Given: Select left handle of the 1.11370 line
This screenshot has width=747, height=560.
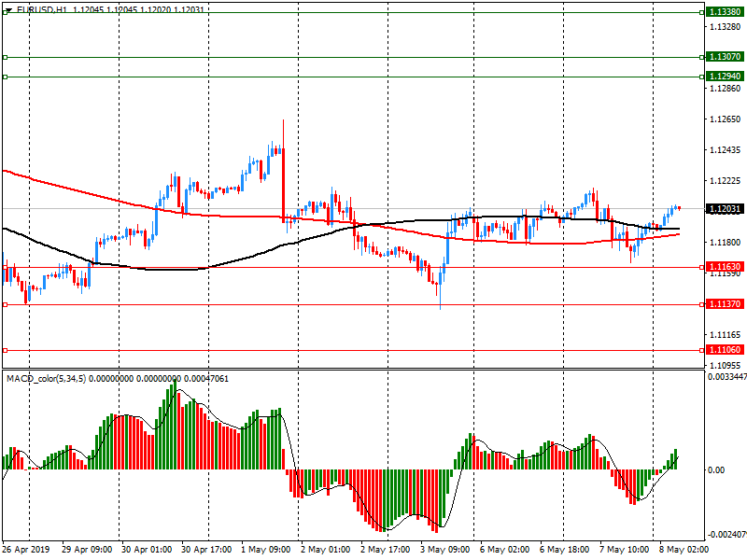Looking at the screenshot, I should click(x=5, y=304).
